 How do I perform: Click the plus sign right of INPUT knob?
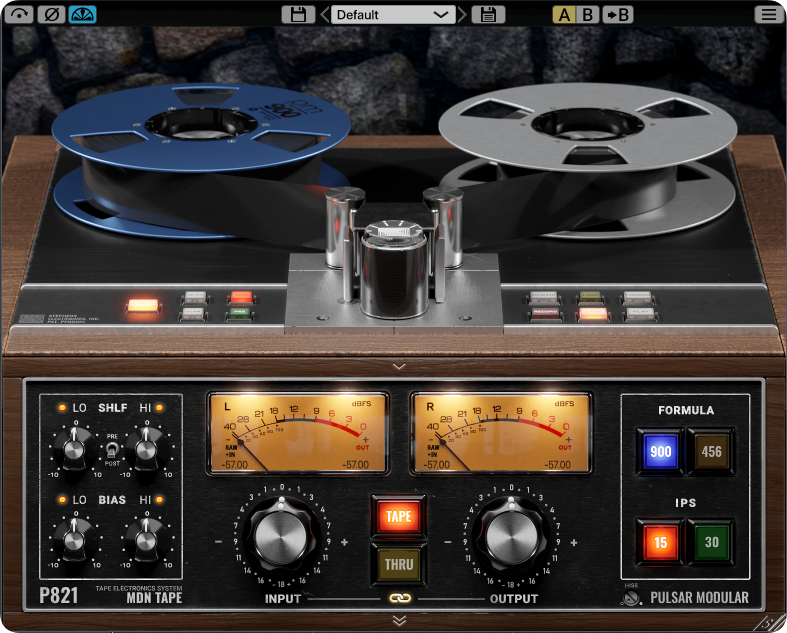(x=344, y=542)
